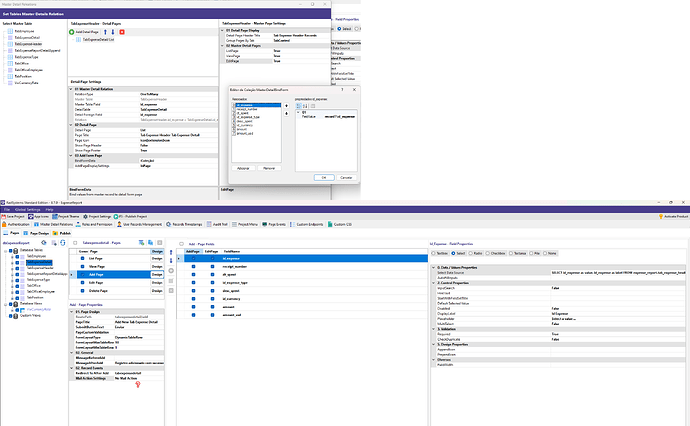The height and width of the screenshot is (426, 690).
Task: Click red delete detail page icon
Action: 122,32
